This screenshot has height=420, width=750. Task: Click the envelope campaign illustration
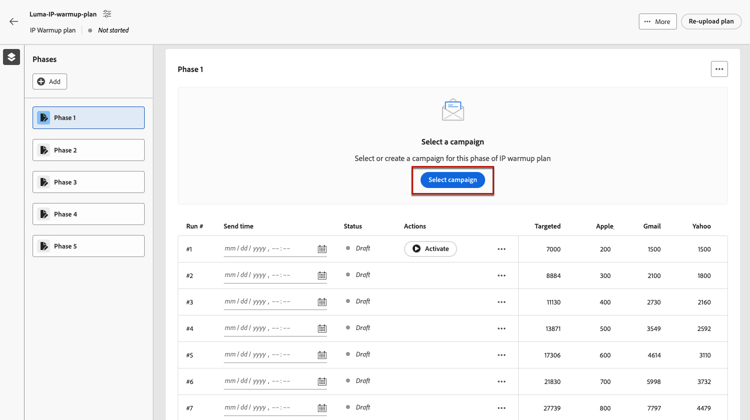[x=453, y=110]
